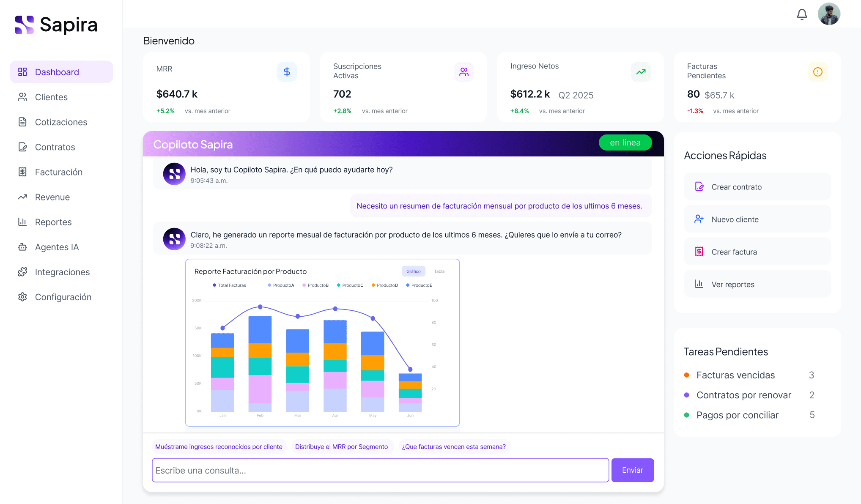Open Integraciones from the sidebar
The image size is (861, 504).
(61, 272)
